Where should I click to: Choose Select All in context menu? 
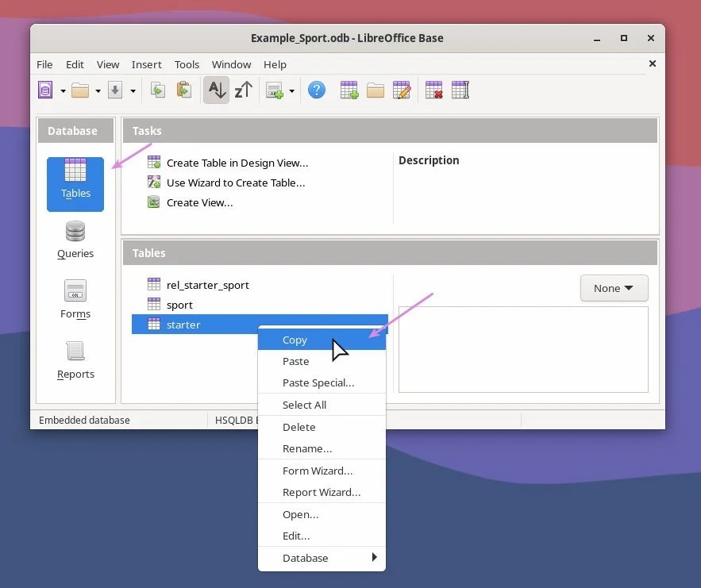322,405
